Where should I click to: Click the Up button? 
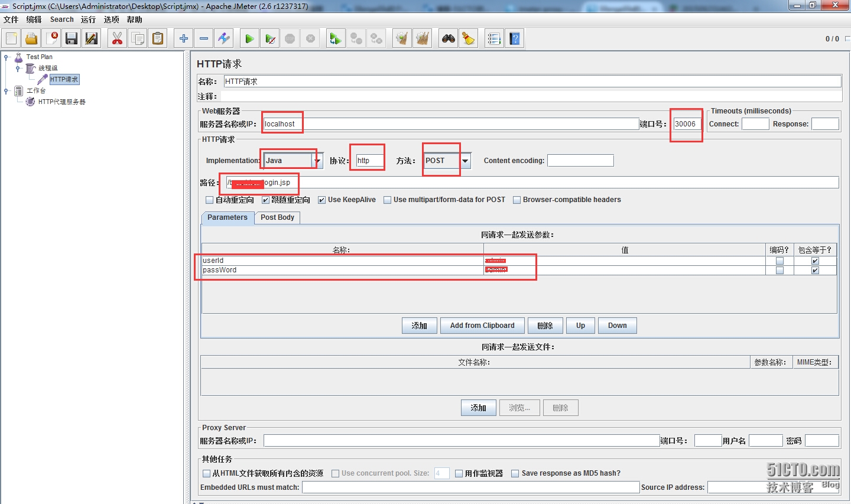[x=580, y=326]
